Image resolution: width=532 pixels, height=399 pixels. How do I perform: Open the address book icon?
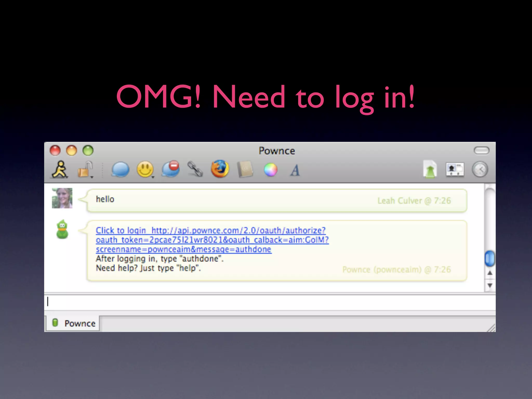tap(245, 170)
